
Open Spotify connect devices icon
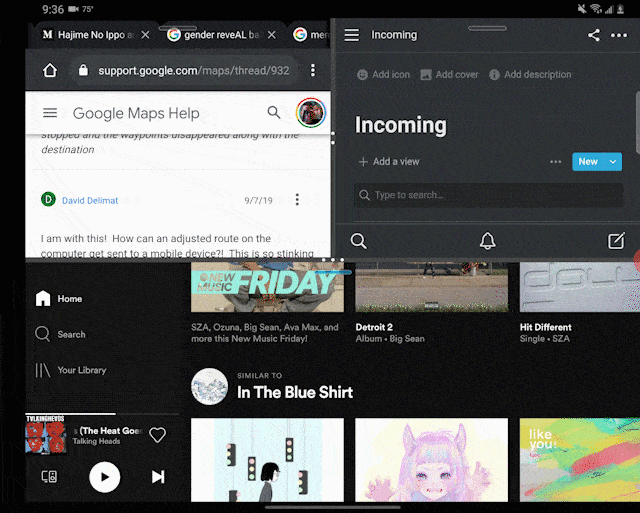click(x=49, y=476)
